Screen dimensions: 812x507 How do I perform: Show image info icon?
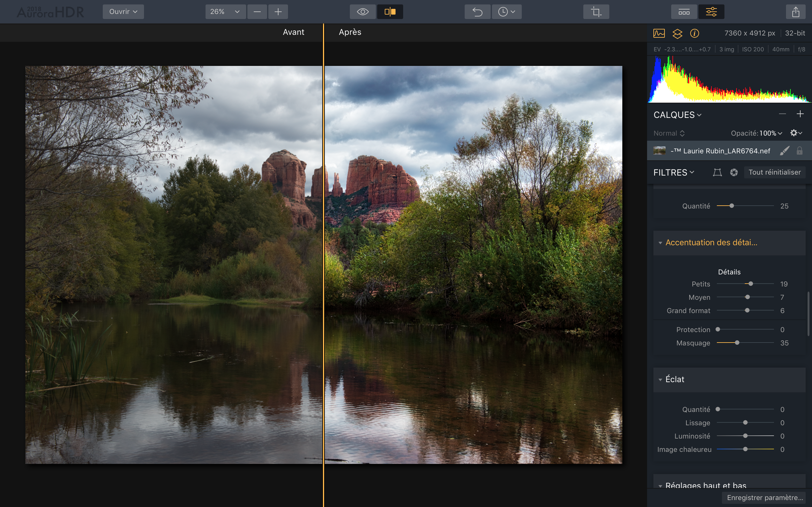694,33
